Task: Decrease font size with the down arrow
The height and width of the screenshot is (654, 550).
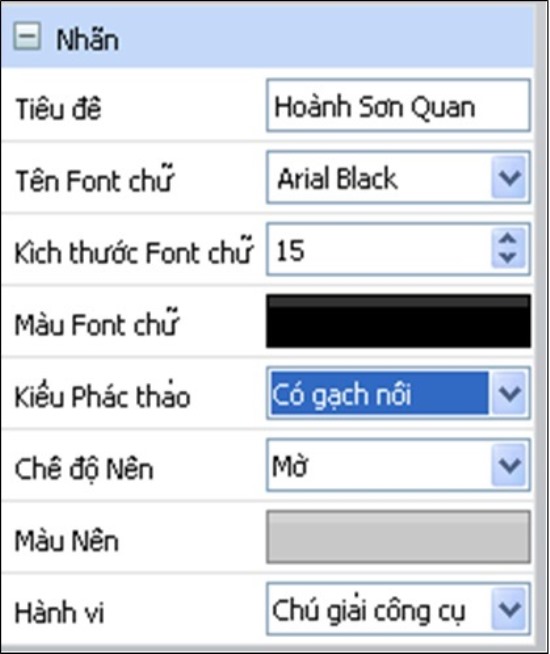Action: pos(508,259)
